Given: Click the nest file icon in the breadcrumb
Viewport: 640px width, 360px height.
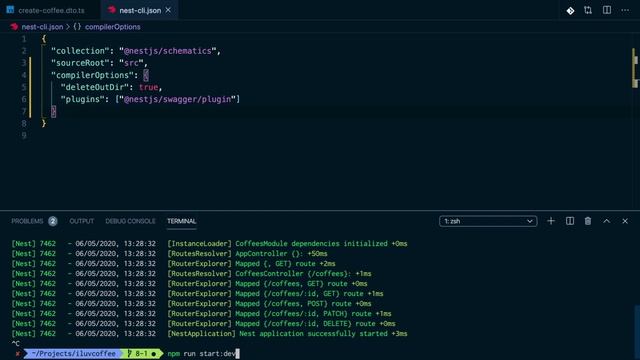Looking at the screenshot, I should pos(15,27).
